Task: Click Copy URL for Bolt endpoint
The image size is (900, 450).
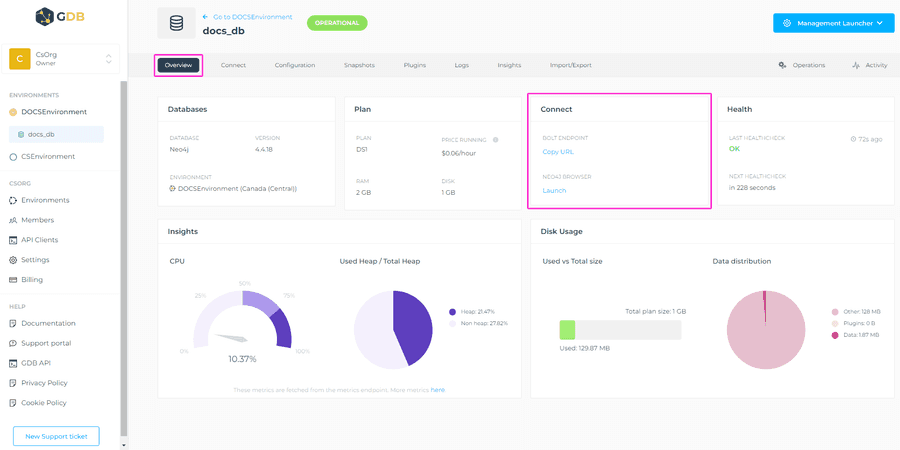Action: 558,152
